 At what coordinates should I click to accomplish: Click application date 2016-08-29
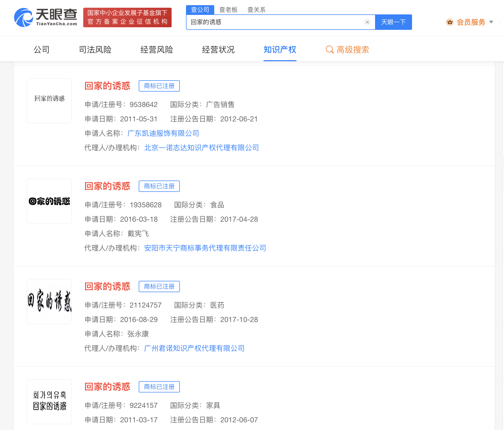point(139,319)
